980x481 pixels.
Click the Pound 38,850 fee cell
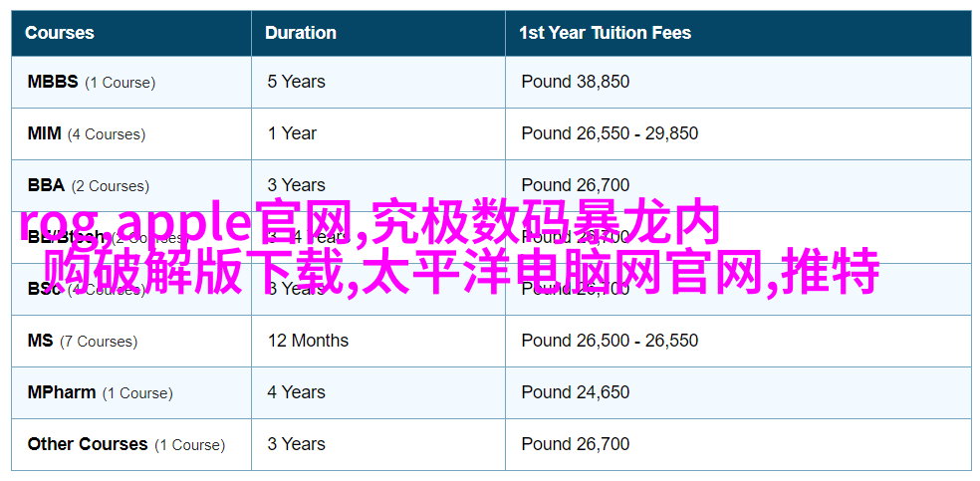point(738,82)
